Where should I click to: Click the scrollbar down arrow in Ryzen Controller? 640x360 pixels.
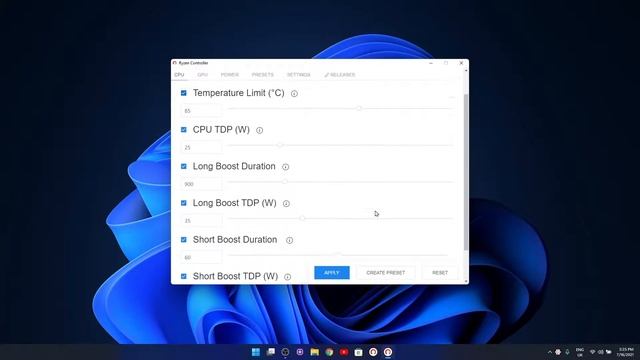pyautogui.click(x=466, y=281)
